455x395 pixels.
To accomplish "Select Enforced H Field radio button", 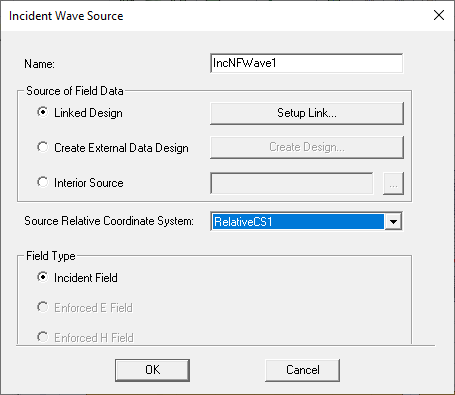I will 43,337.
